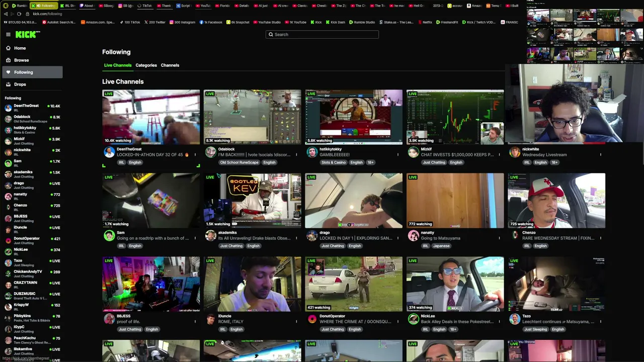
Task: Switch to the Channels tab
Action: point(170,65)
